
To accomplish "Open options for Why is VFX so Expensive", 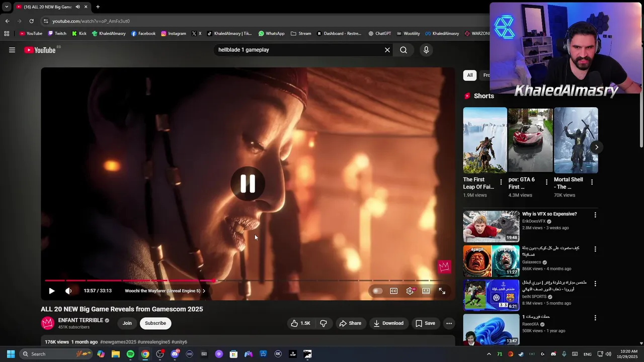I will [595, 215].
